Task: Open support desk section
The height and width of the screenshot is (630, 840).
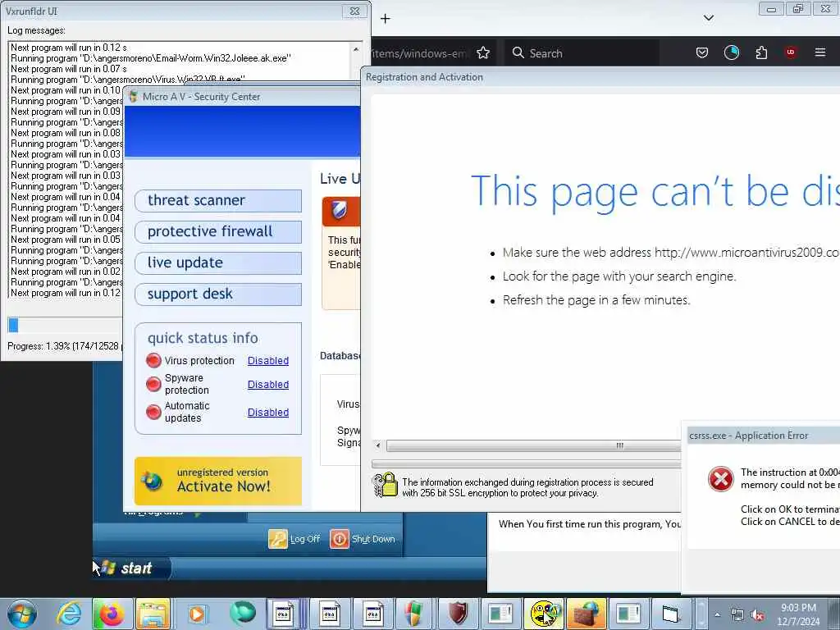Action: click(x=218, y=294)
